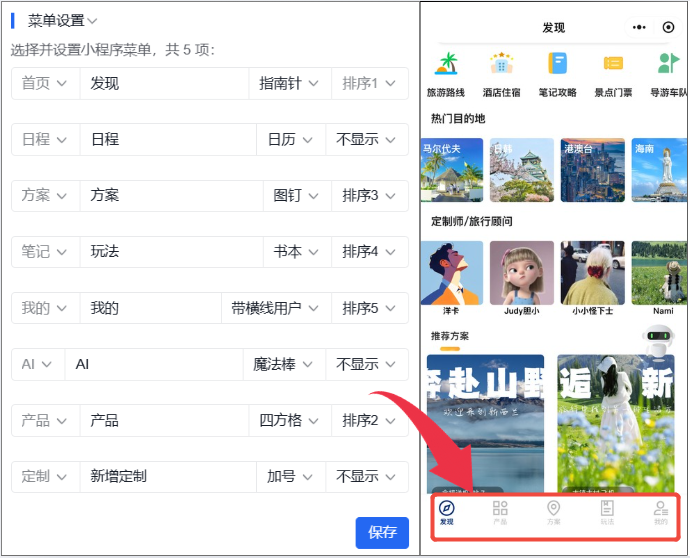The width and height of the screenshot is (690, 558).
Task: Select the 笔记攻略 notebook icon
Action: pyautogui.click(x=557, y=64)
